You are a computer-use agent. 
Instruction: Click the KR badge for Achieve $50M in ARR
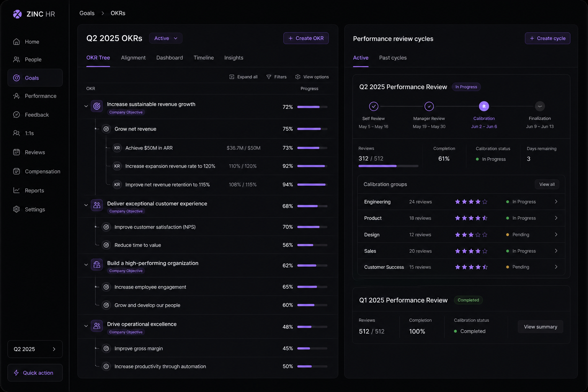117,148
